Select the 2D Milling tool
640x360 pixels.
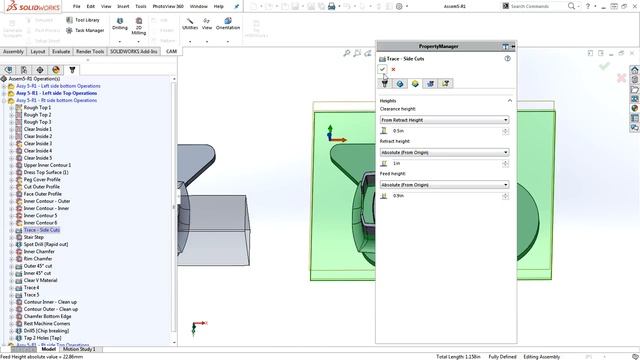click(x=139, y=26)
